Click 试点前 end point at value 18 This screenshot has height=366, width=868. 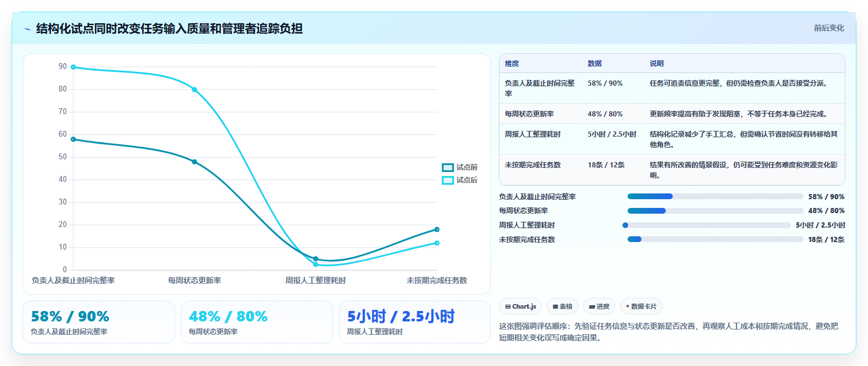pyautogui.click(x=437, y=229)
